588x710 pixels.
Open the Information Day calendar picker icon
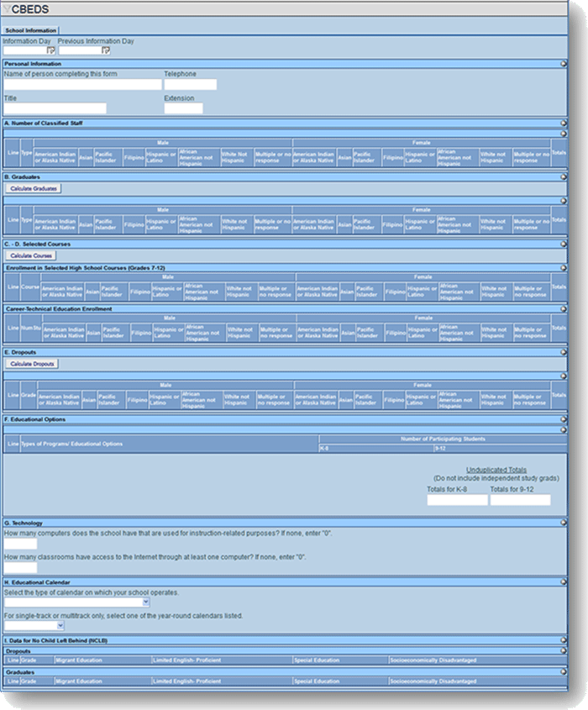coord(50,50)
